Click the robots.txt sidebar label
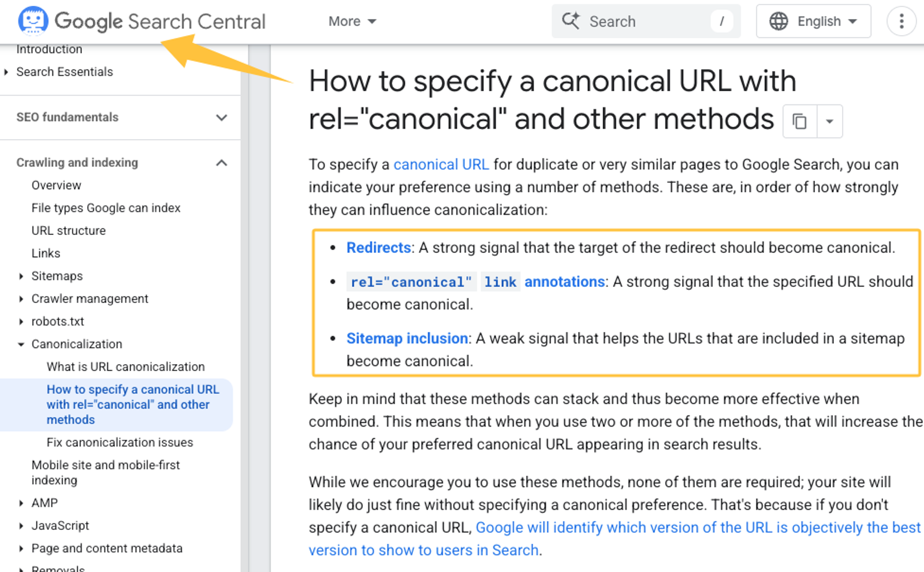This screenshot has width=924, height=572. pyautogui.click(x=57, y=321)
